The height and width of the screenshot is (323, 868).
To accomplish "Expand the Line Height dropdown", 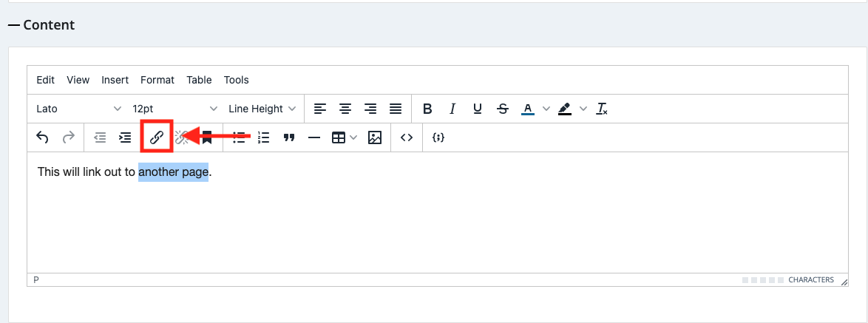I will [x=262, y=109].
